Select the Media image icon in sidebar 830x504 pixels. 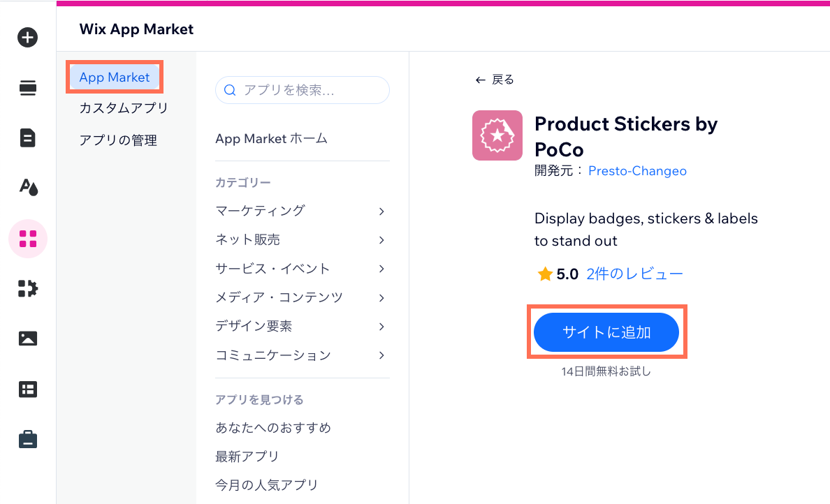pos(27,339)
